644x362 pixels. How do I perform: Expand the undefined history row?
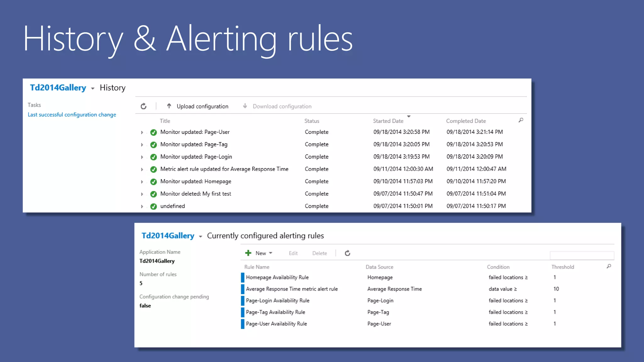pos(142,207)
